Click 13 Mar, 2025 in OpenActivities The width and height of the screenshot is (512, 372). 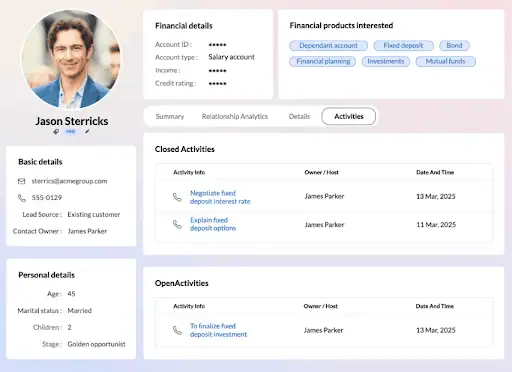[436, 330]
